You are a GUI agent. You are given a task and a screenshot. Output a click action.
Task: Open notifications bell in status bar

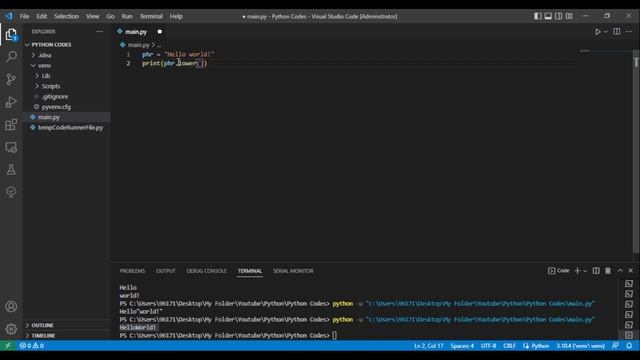coord(629,346)
